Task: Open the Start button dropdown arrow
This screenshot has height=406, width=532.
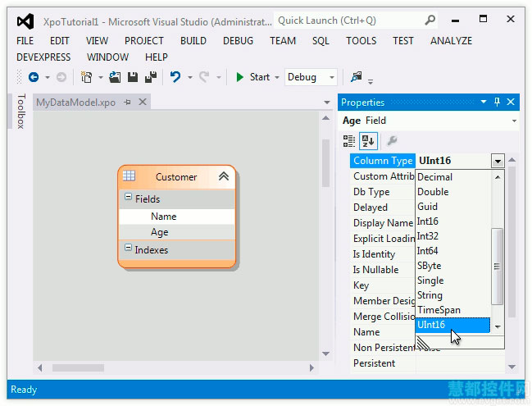Action: coord(277,77)
